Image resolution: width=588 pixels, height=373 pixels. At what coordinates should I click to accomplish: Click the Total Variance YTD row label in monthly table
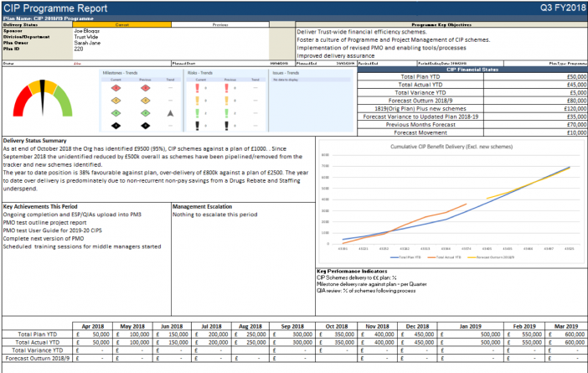pos(37,350)
